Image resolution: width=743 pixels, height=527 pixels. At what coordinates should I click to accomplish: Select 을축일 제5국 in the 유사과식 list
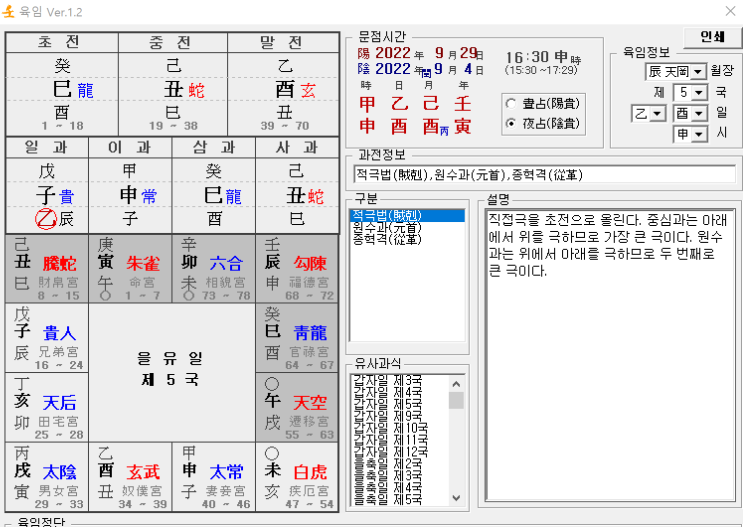pos(388,499)
